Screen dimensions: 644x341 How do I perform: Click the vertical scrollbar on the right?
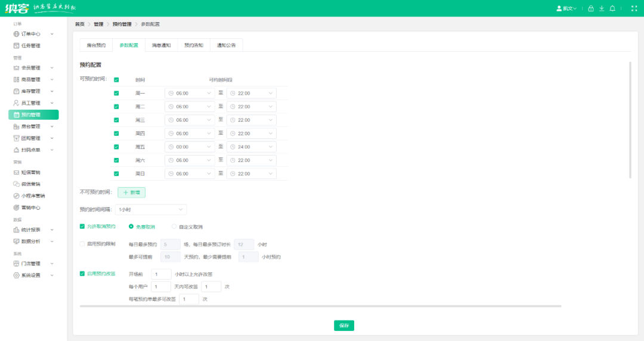(x=630, y=120)
